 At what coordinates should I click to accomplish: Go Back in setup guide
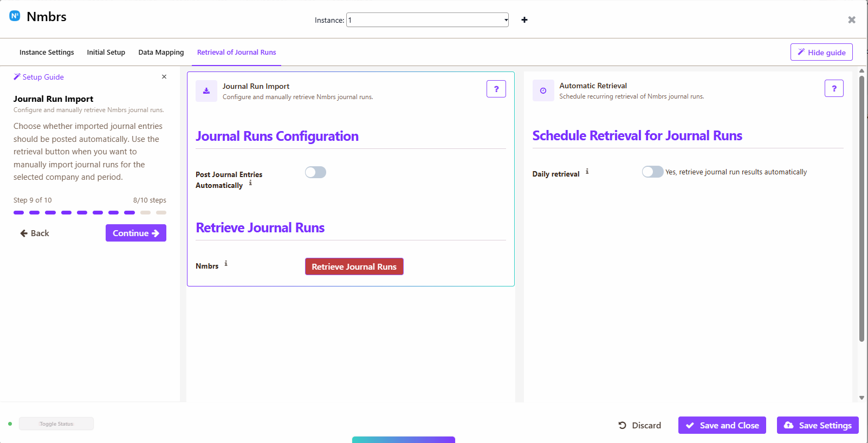coord(35,233)
